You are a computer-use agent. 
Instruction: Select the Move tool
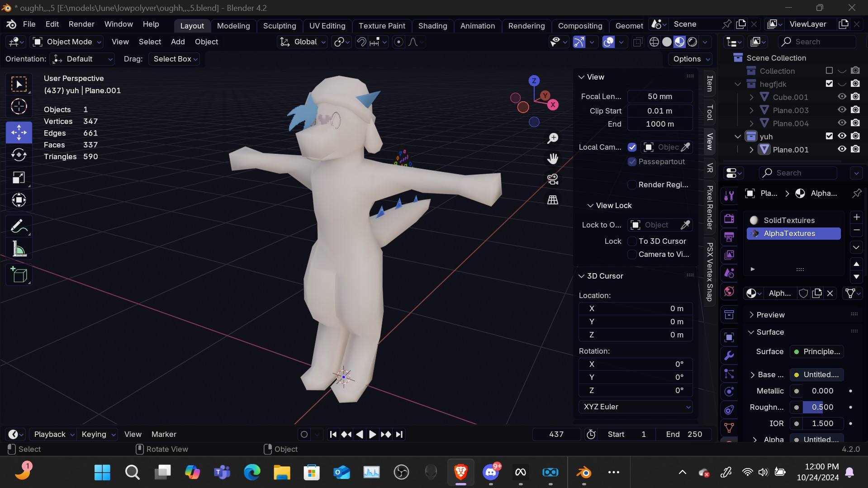click(19, 132)
